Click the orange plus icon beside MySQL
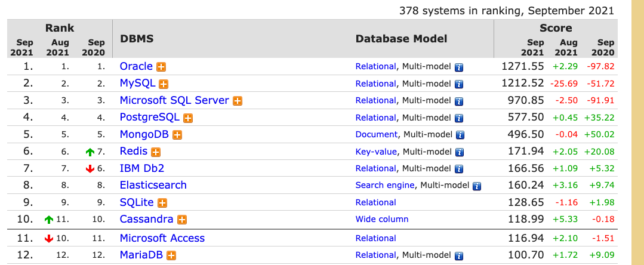644x265 pixels. point(163,84)
